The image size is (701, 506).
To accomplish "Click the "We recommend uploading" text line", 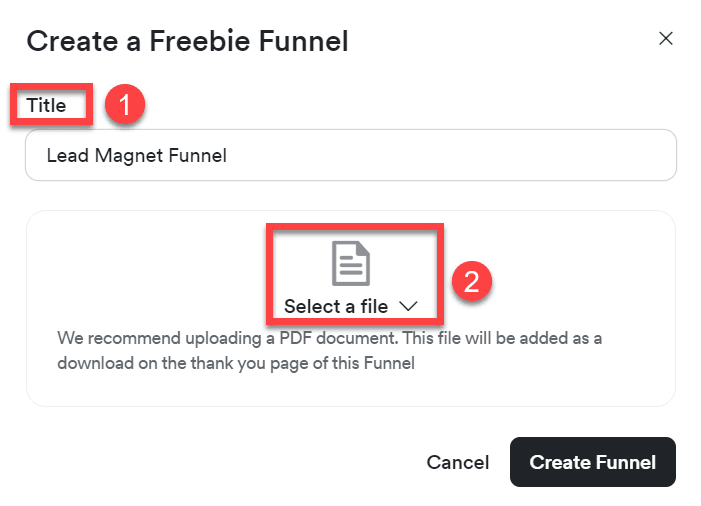I will (x=329, y=337).
